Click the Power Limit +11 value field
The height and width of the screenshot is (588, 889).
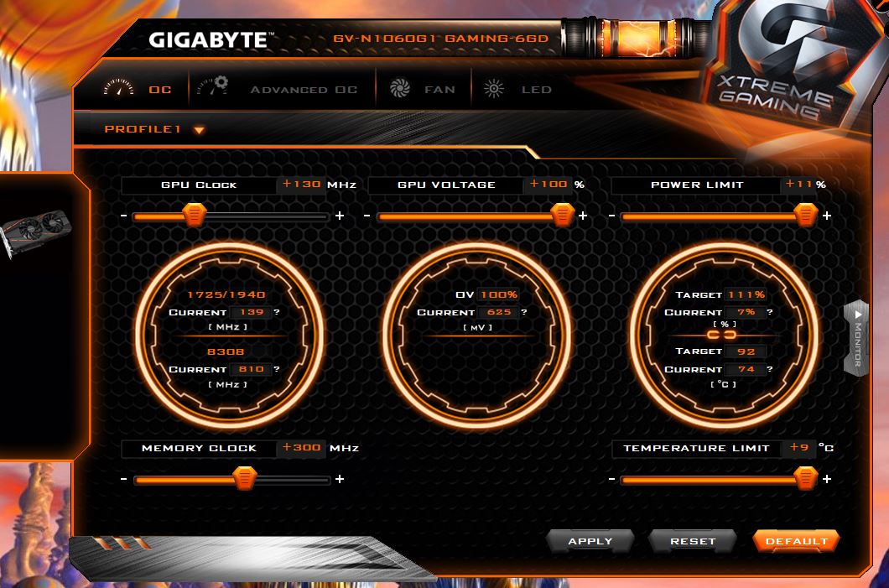(799, 185)
